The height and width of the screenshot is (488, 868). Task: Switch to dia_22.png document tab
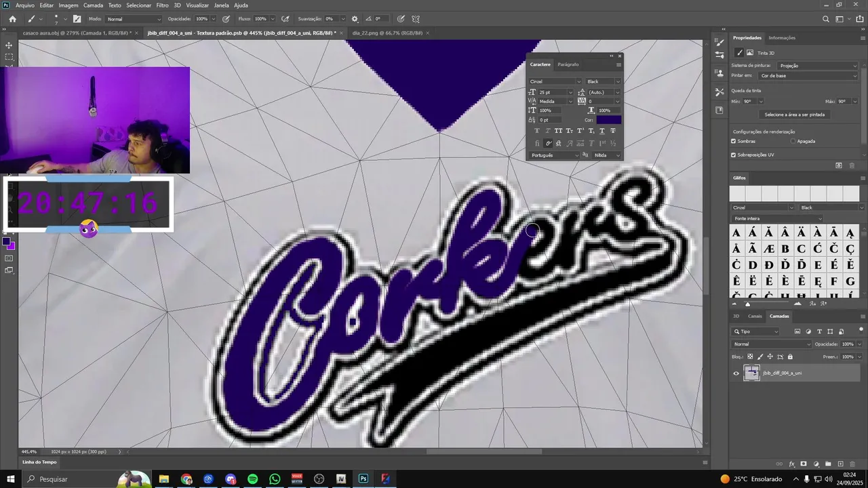(387, 33)
